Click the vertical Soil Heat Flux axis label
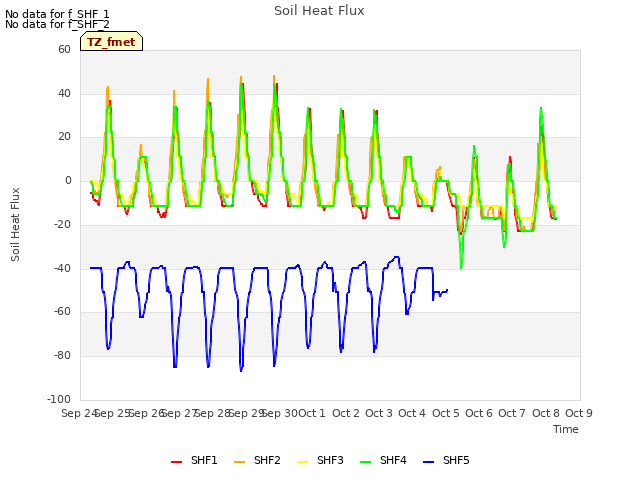Viewport: 640px width, 480px height. pos(15,224)
